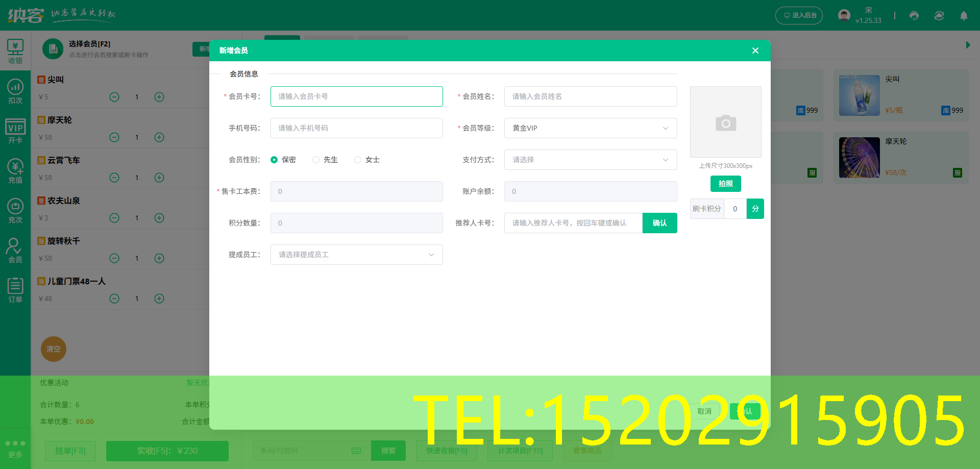The image size is (980, 469).
Task: Click the customer service headset icon
Action: pyautogui.click(x=914, y=16)
